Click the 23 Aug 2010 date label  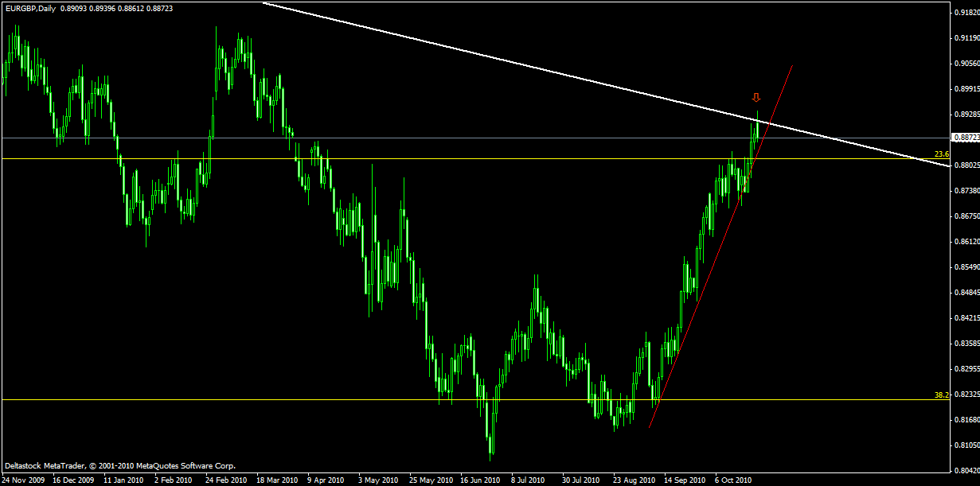(634, 480)
